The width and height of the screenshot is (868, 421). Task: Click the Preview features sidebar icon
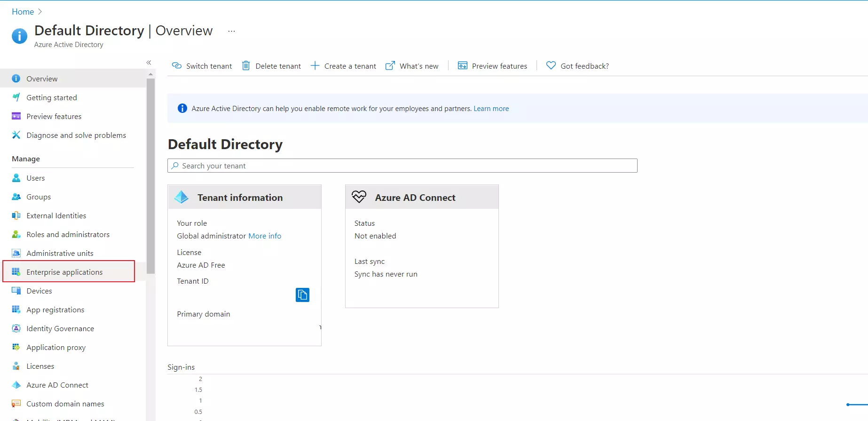[16, 116]
